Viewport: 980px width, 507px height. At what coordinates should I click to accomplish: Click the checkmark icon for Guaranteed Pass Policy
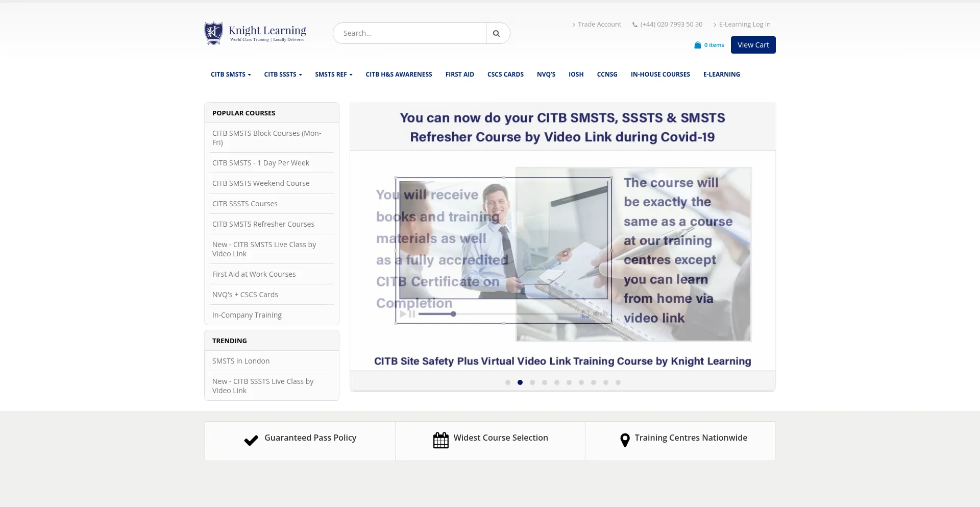click(x=251, y=440)
